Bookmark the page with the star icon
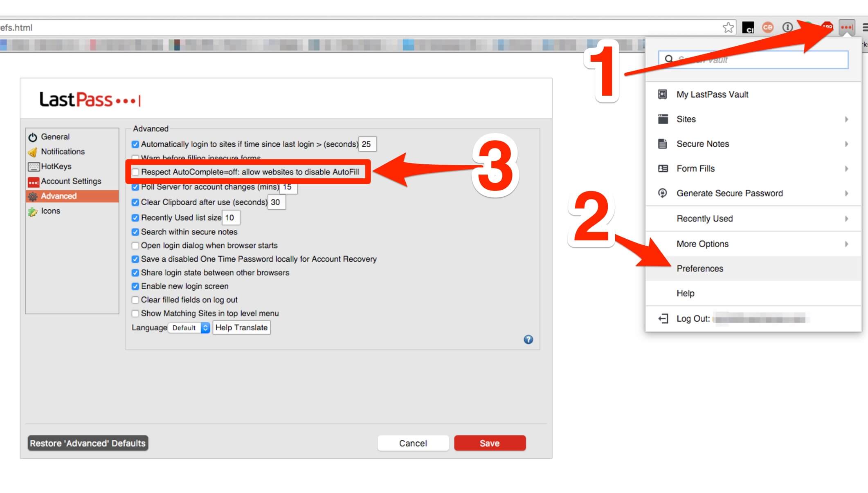 point(728,27)
